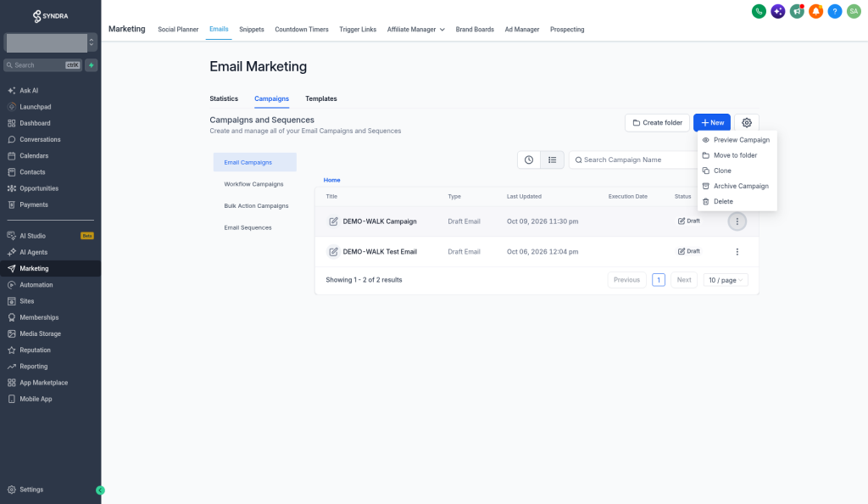Open the Trigger Links tab
Viewport: 868px width, 504px height.
click(358, 30)
